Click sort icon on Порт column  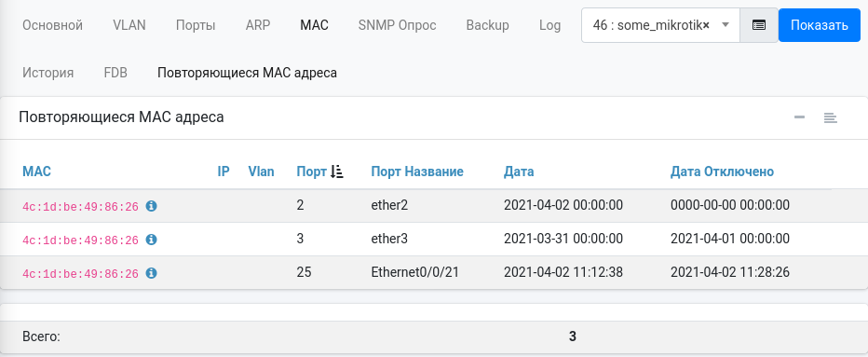tap(336, 172)
